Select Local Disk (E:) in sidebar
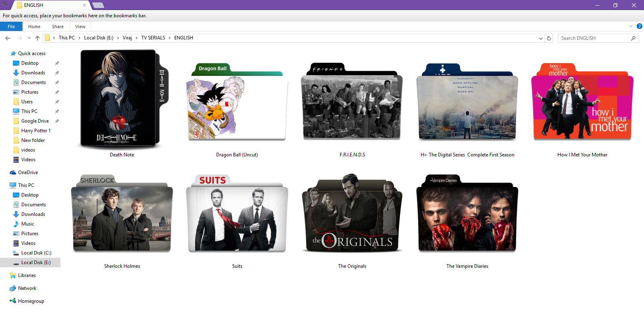This screenshot has height=314, width=644. click(31, 263)
